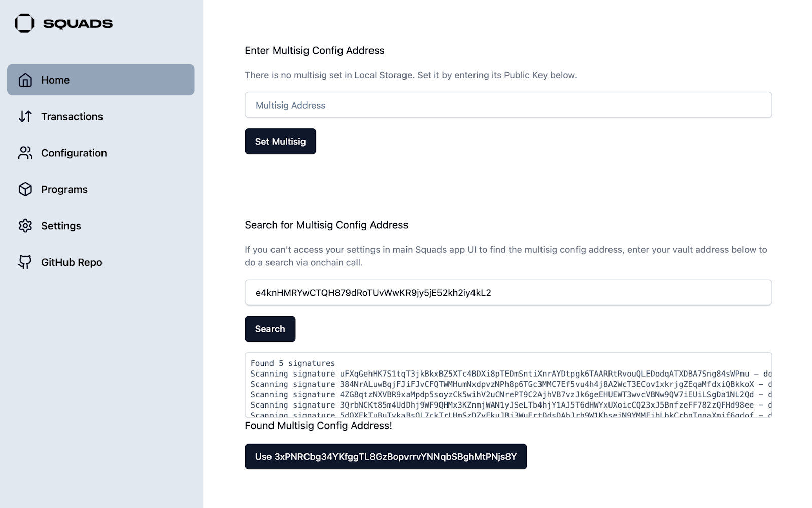This screenshot has height=508, width=812.
Task: Click the GitHub cat icon in sidebar
Action: pyautogui.click(x=25, y=262)
